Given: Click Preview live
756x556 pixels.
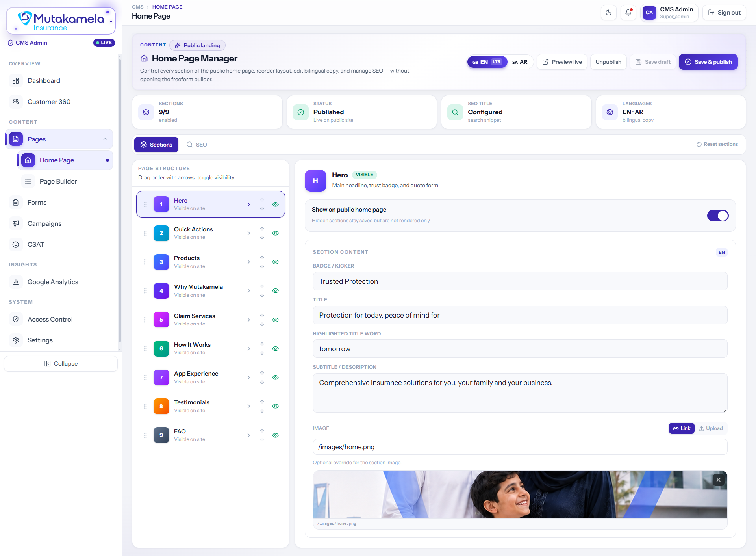Looking at the screenshot, I should (562, 62).
